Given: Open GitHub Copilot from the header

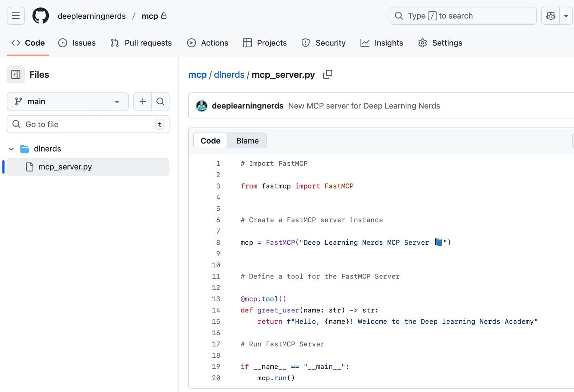Looking at the screenshot, I should [x=550, y=16].
